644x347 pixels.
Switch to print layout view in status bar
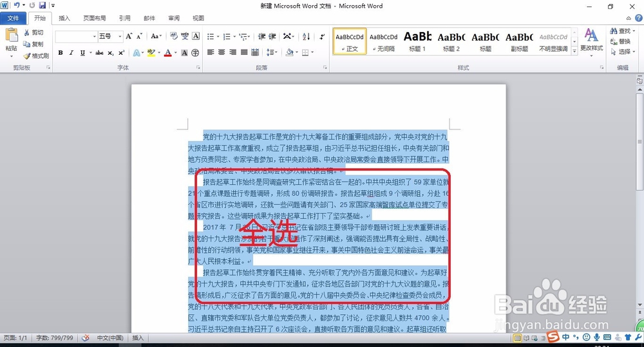[518, 338]
